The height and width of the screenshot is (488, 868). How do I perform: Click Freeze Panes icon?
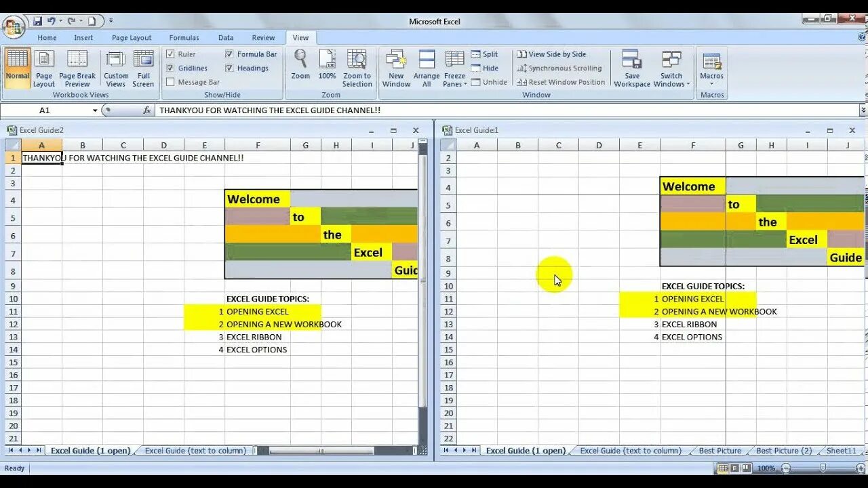click(x=454, y=60)
